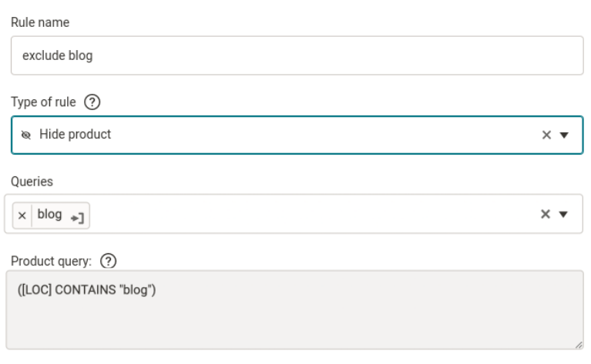Click inside the Product query text area
The height and width of the screenshot is (364, 591).
coord(295,310)
